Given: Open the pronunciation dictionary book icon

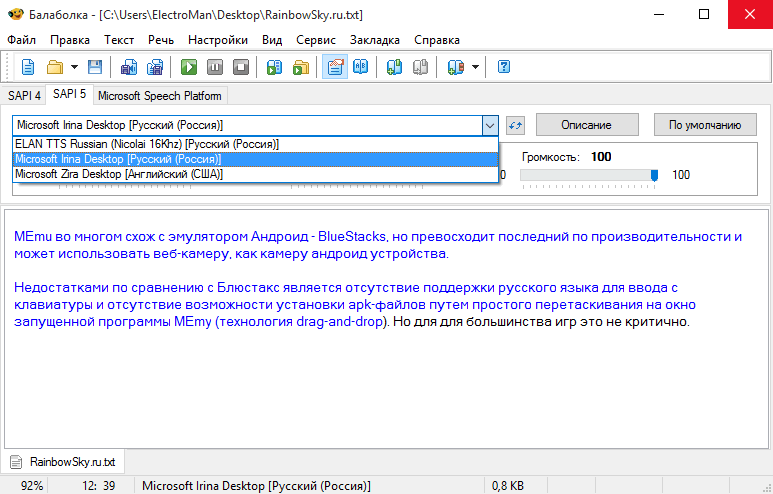Looking at the screenshot, I should point(361,67).
